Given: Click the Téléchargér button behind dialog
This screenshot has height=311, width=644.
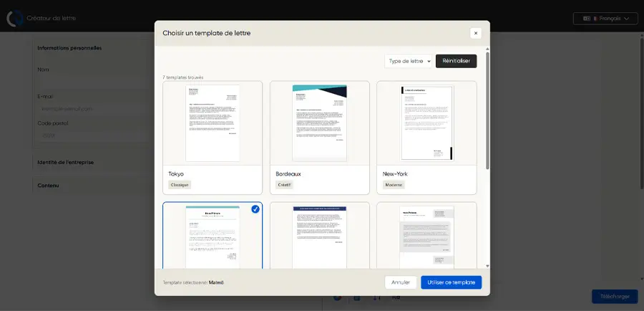Looking at the screenshot, I should (615, 297).
